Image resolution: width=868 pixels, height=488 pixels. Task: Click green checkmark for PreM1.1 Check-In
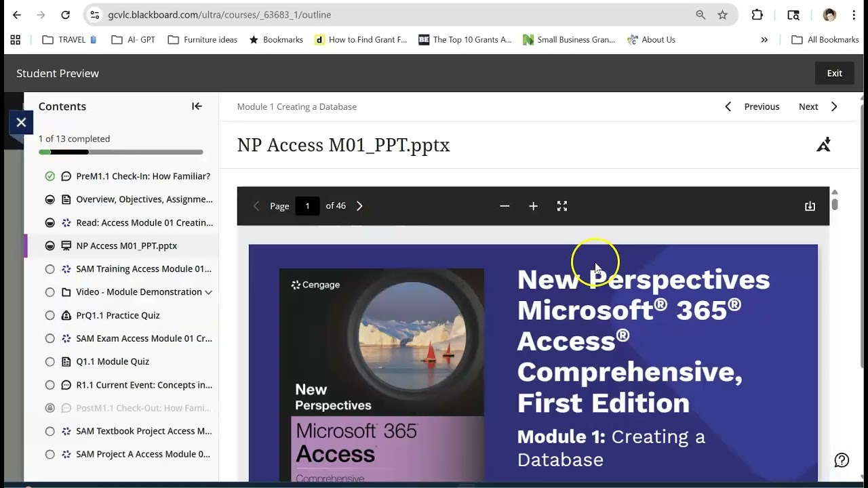tap(50, 176)
